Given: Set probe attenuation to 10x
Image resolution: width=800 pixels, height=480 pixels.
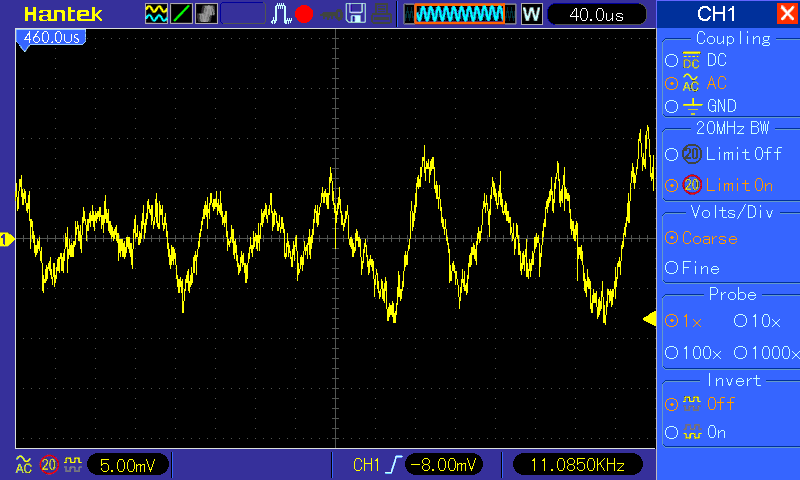Looking at the screenshot, I should tap(740, 321).
